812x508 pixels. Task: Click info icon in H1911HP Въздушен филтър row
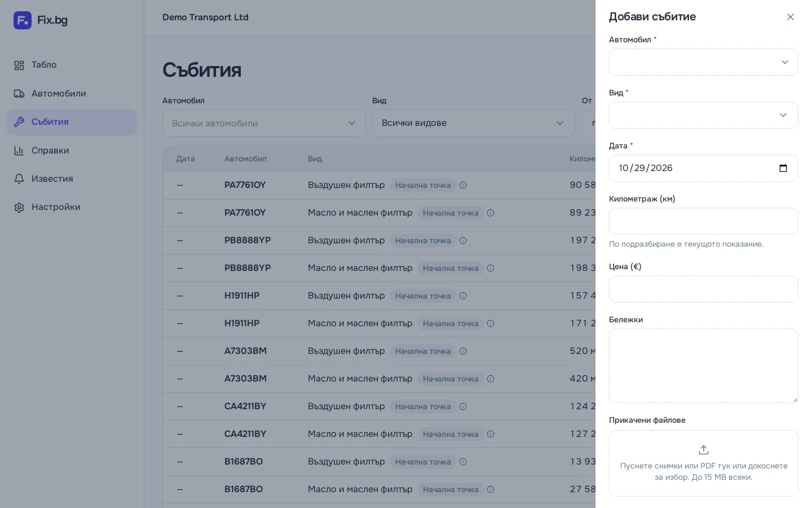tap(463, 296)
